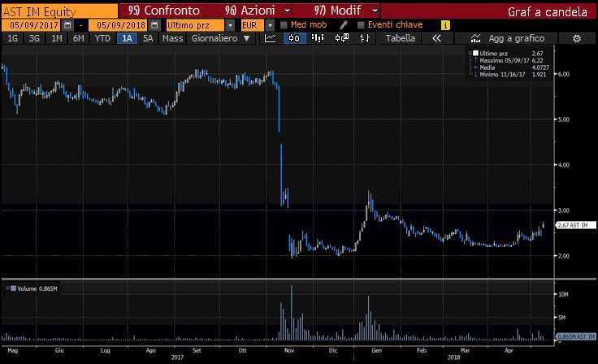Select the 5A time range tab
The width and height of the screenshot is (598, 364).
[x=148, y=38]
